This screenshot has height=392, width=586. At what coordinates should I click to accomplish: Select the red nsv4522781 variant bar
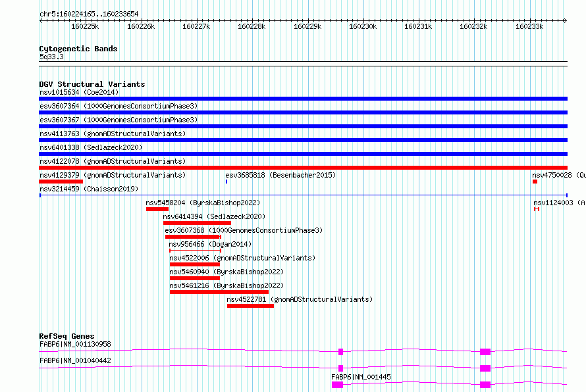pos(250,306)
